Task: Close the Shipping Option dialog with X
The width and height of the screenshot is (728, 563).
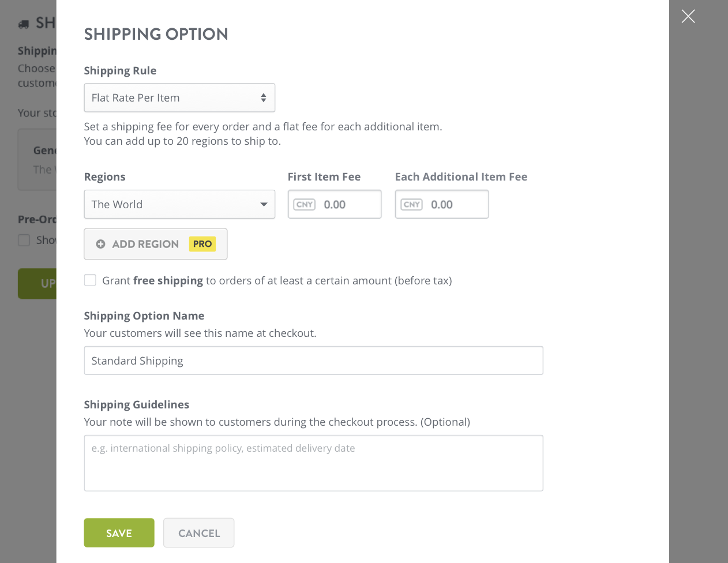Action: 688,16
